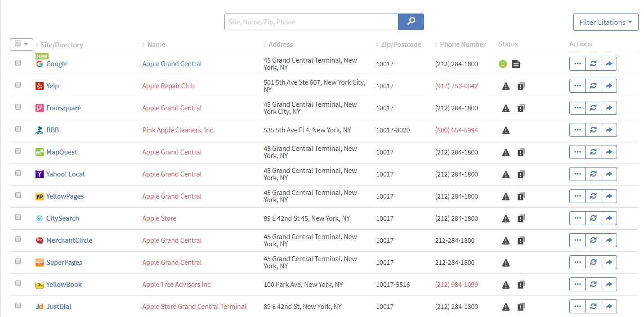The height and width of the screenshot is (317, 644).
Task: Select the zip code 10017-5516
Action: [x=393, y=285]
